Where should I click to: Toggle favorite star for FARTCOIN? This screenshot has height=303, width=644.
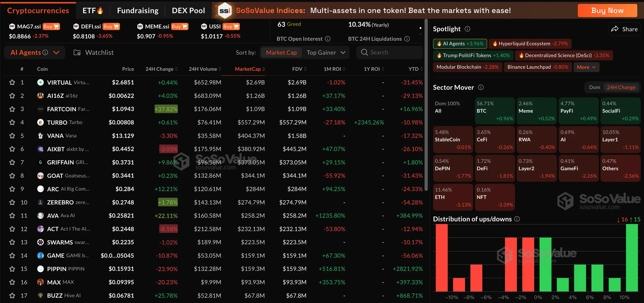[12, 109]
